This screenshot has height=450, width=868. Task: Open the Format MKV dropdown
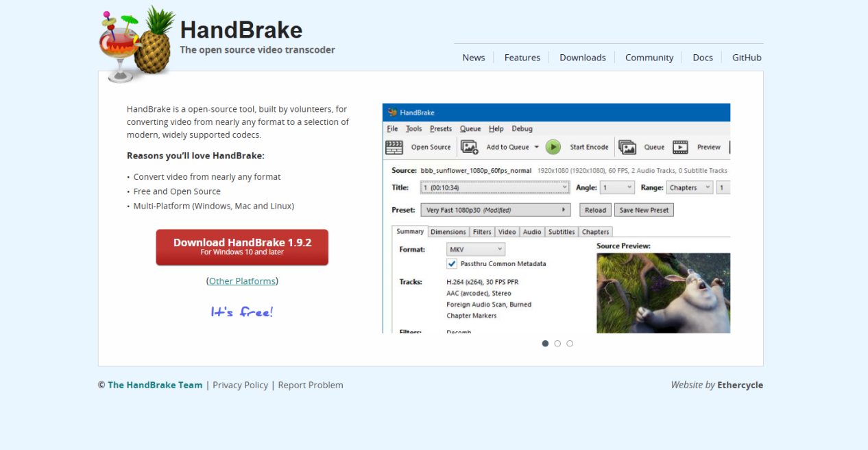(476, 250)
